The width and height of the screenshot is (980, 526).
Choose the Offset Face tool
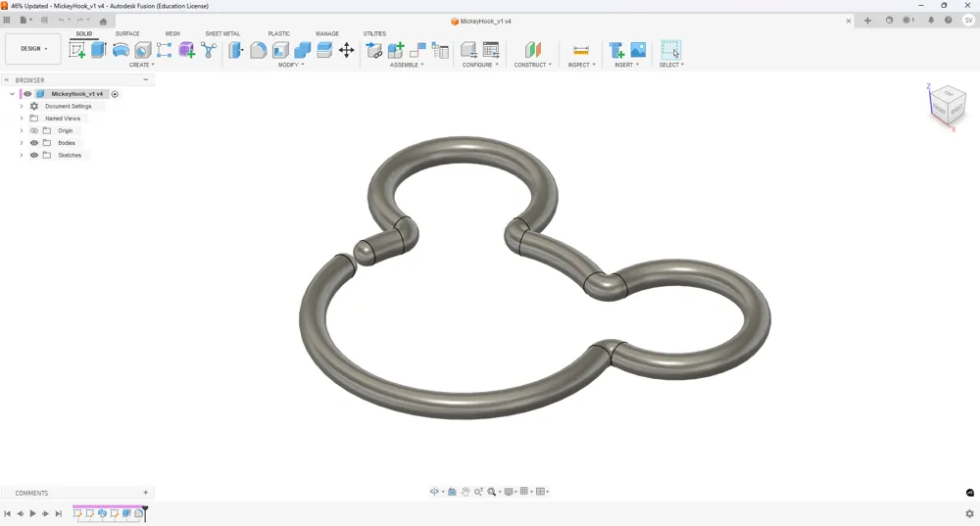(x=324, y=50)
